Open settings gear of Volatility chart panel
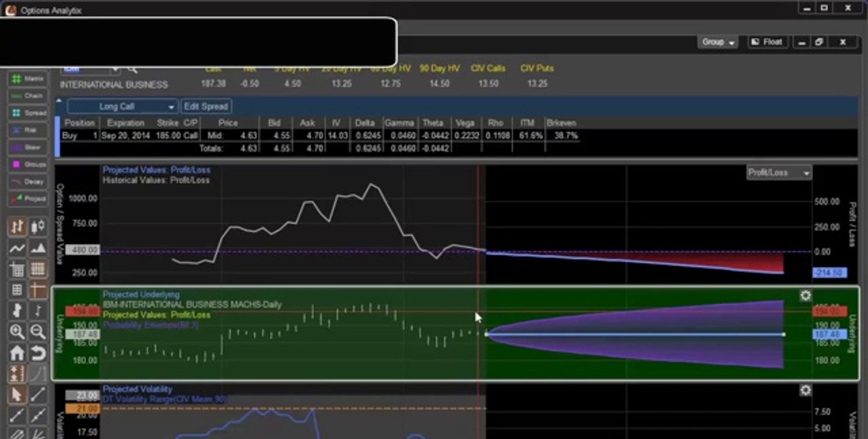Image resolution: width=868 pixels, height=439 pixels. point(805,390)
